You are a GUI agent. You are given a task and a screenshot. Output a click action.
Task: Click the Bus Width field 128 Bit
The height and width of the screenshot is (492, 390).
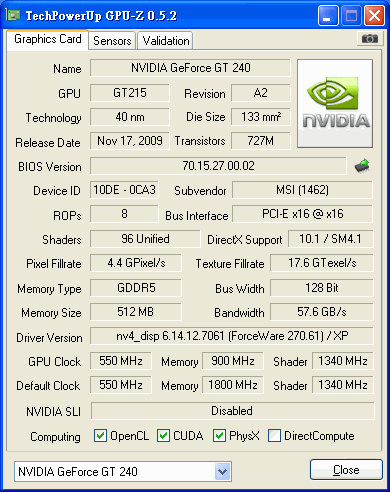(322, 288)
